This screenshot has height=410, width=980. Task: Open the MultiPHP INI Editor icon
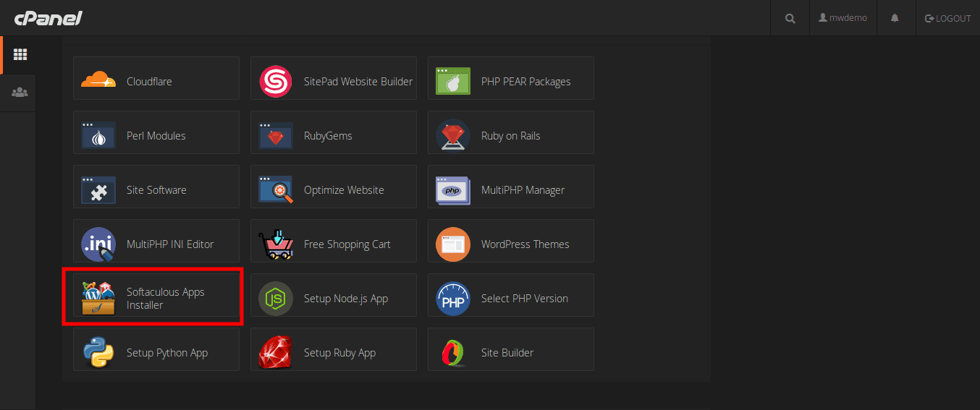pos(98,244)
